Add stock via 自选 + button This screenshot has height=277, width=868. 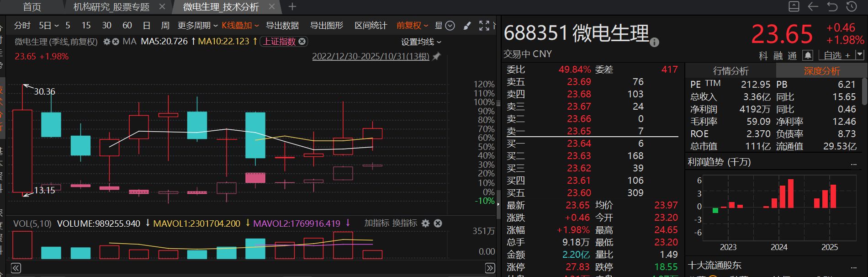(837, 55)
